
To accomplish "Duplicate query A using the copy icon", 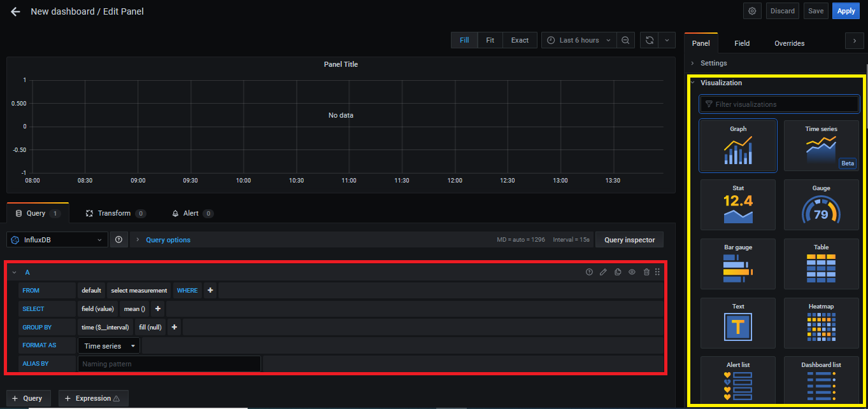I will tap(618, 272).
